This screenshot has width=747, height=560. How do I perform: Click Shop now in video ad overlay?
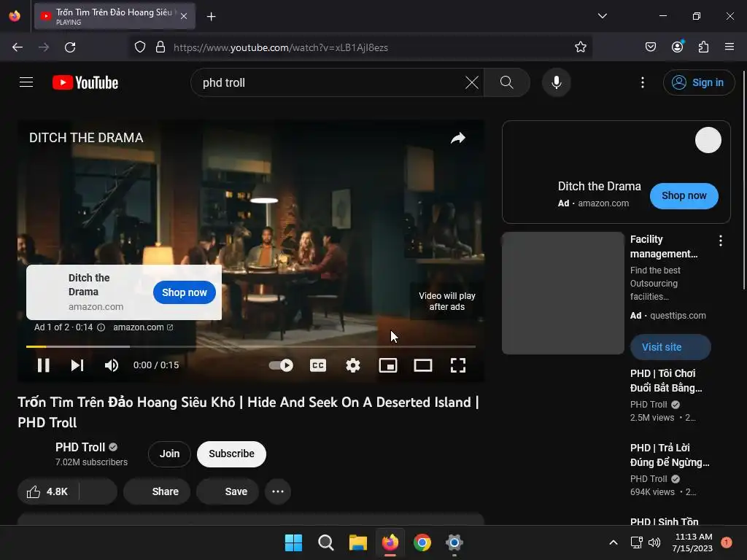tap(185, 292)
